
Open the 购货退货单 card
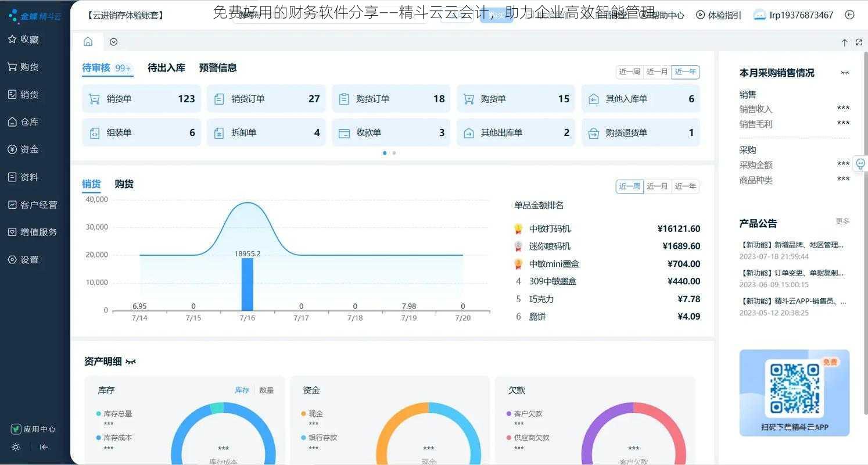(x=641, y=133)
